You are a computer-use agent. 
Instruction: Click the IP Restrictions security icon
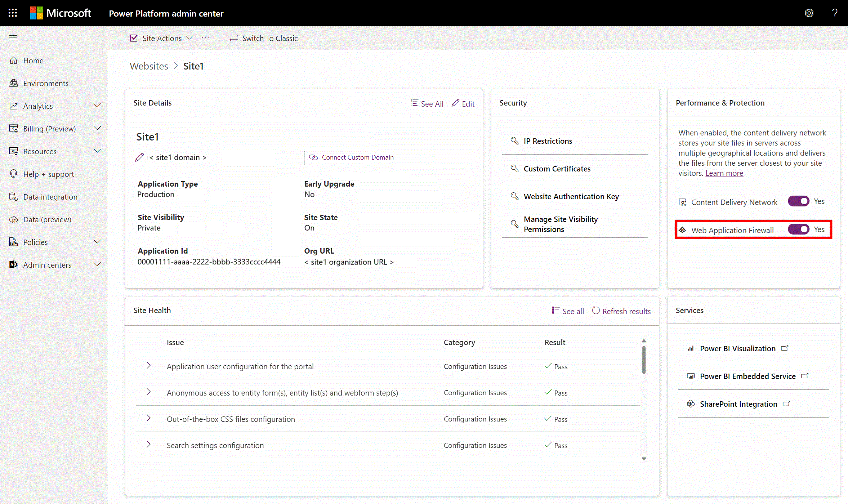(x=514, y=141)
